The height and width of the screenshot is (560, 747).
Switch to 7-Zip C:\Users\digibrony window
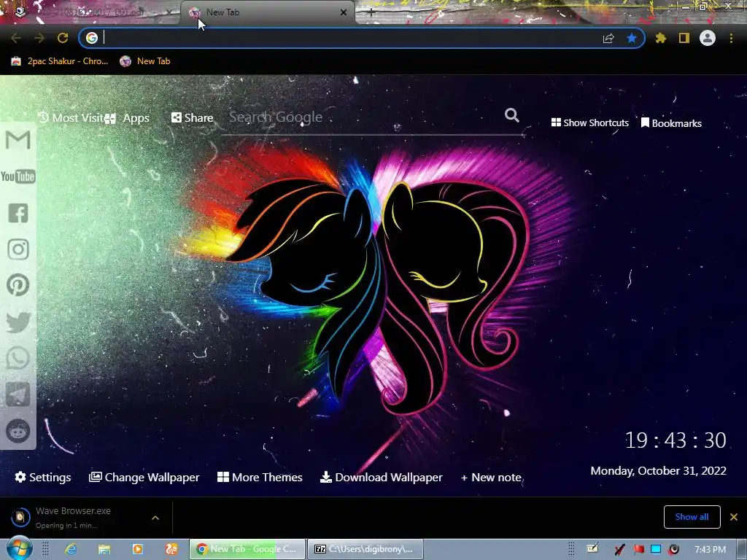365,549
